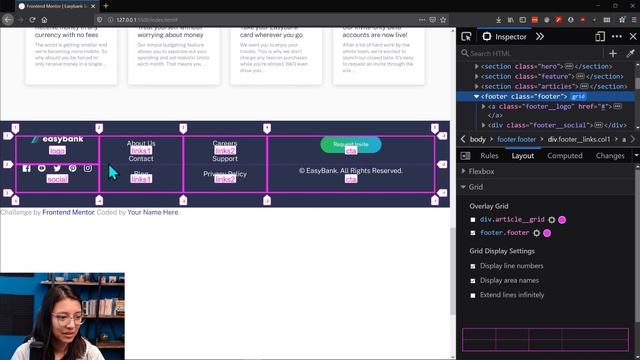640x360 pixels.
Task: Change the footer.footer overlay color swatch
Action: click(x=547, y=233)
